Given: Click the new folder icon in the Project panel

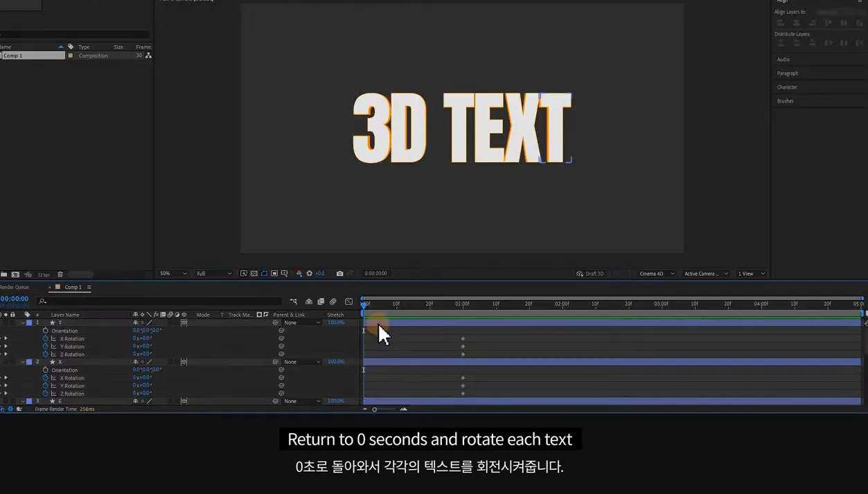Looking at the screenshot, I should (x=4, y=274).
